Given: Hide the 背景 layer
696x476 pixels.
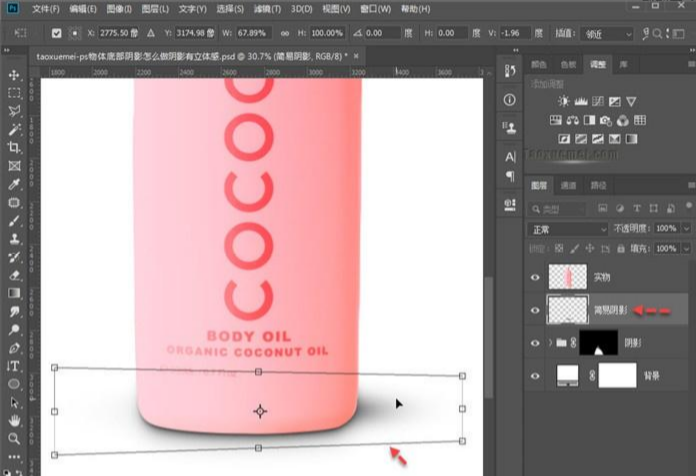Looking at the screenshot, I should (x=535, y=376).
